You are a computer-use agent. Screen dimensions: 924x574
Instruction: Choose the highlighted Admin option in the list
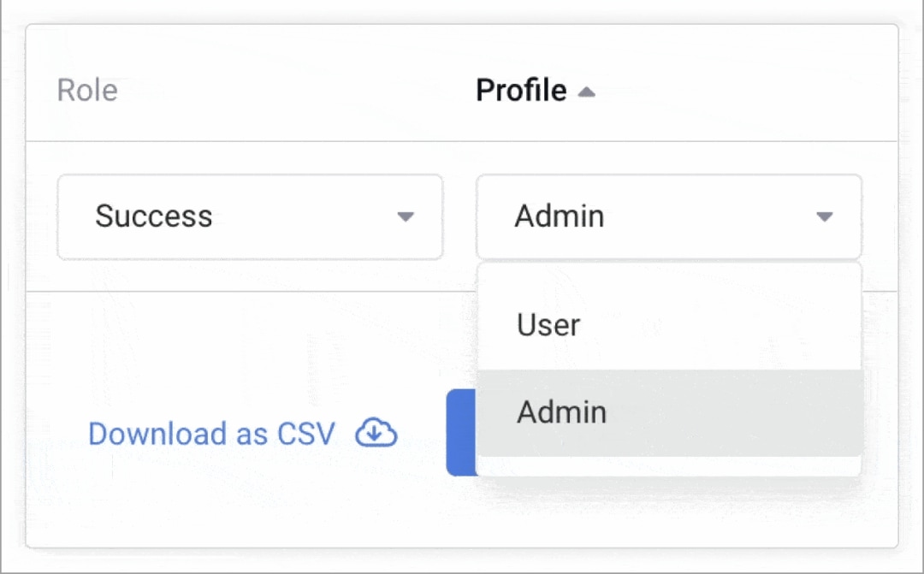tap(561, 412)
